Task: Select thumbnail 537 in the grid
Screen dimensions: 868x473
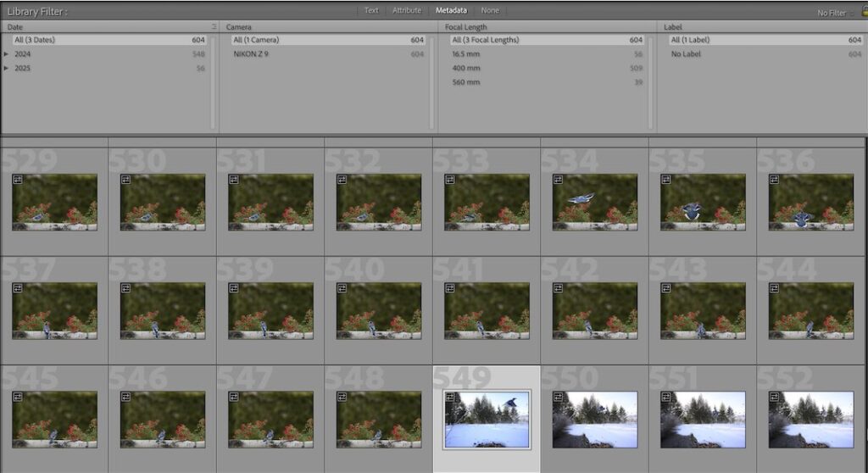Action: pyautogui.click(x=54, y=311)
